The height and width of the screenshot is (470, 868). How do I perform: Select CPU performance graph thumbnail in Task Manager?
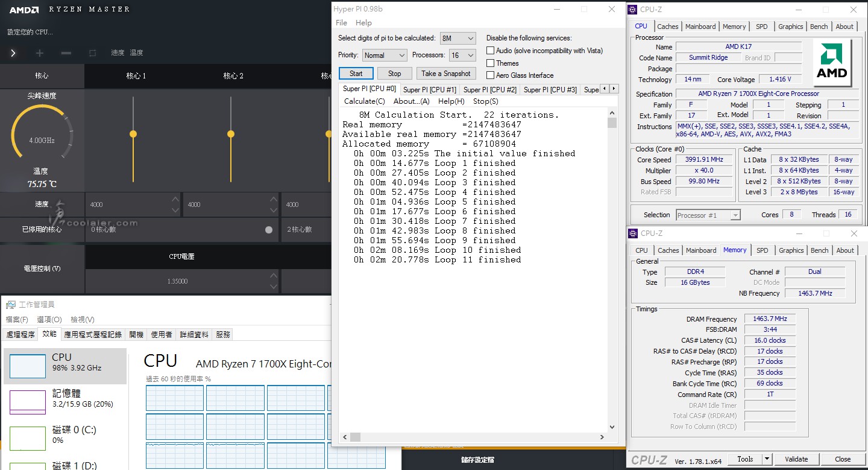[28, 366]
